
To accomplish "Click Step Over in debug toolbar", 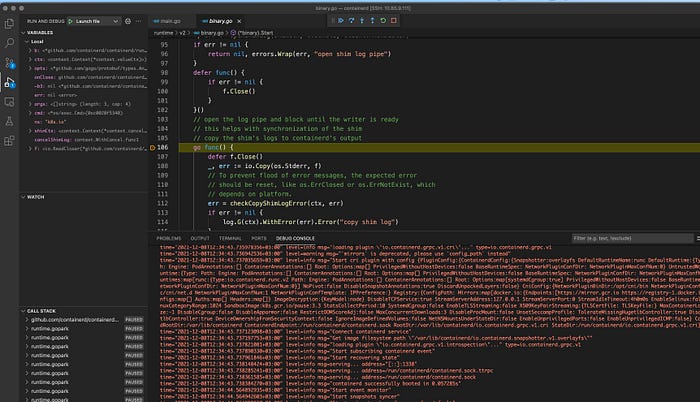I will [351, 21].
